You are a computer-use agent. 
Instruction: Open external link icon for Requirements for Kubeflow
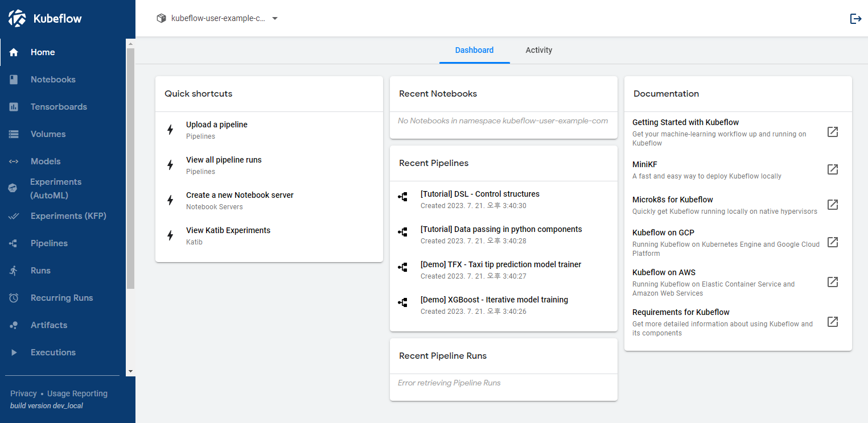833,322
